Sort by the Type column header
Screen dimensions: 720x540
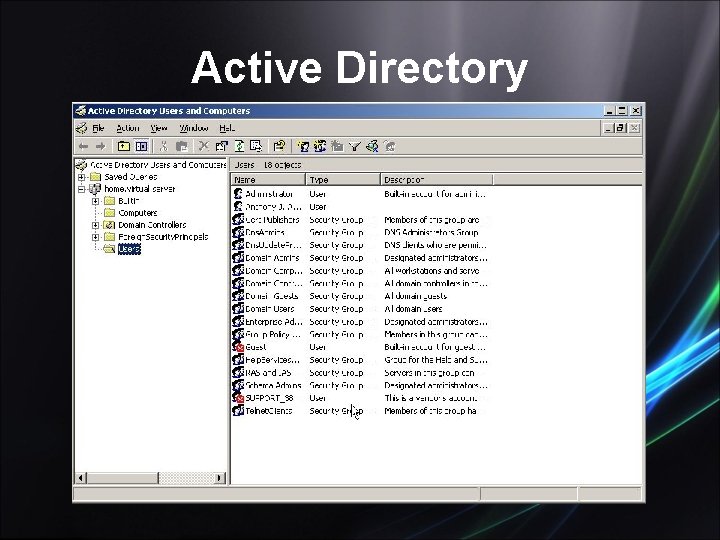pos(343,180)
